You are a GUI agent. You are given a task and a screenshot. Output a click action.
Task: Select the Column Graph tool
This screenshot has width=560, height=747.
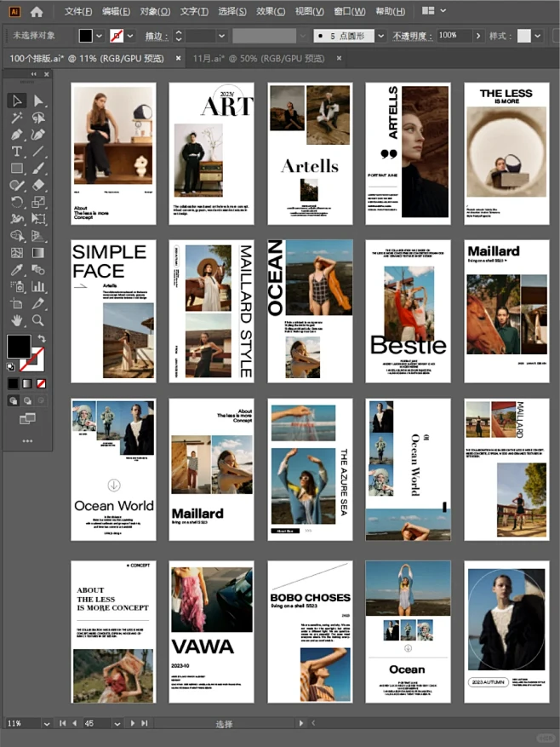(x=38, y=287)
